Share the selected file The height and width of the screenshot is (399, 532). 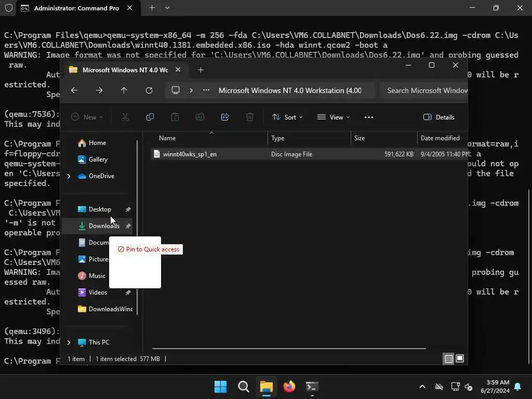click(224, 117)
